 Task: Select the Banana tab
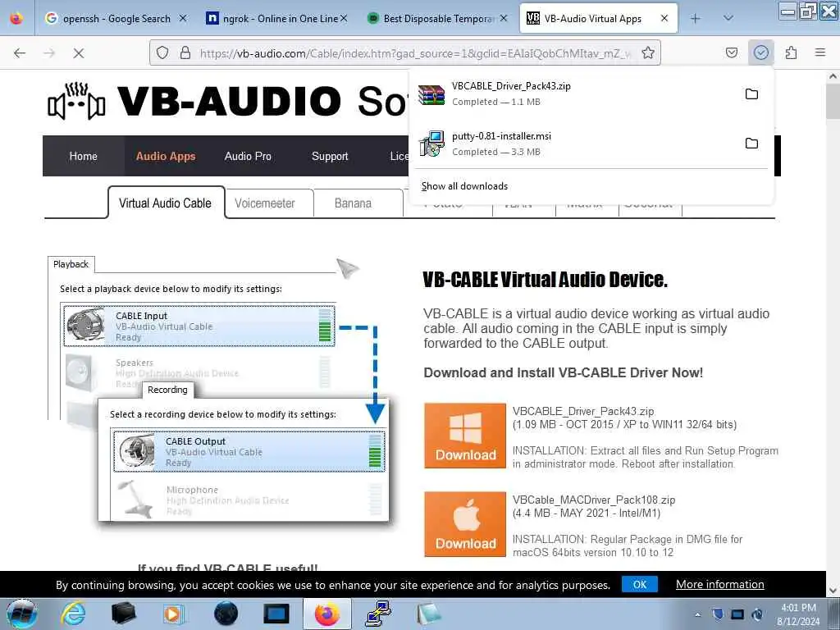353,203
